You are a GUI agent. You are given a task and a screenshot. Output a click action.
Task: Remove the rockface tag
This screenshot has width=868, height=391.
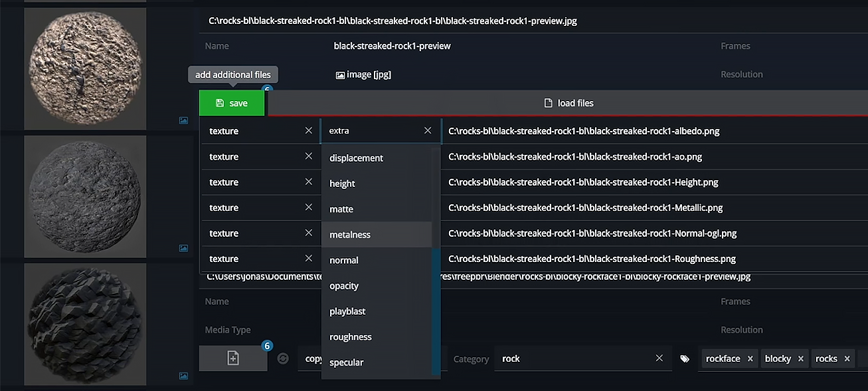coord(750,358)
